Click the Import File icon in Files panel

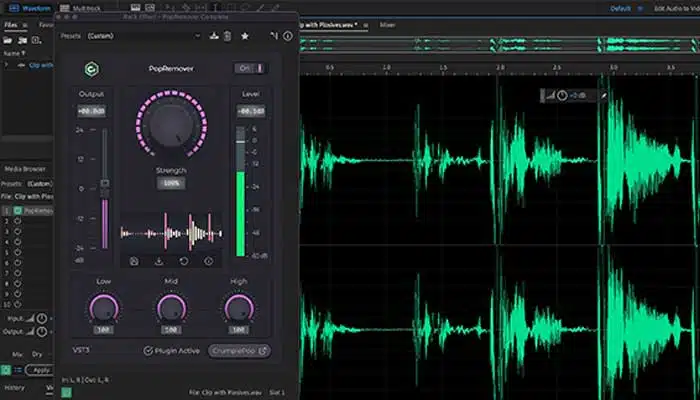tap(22, 41)
